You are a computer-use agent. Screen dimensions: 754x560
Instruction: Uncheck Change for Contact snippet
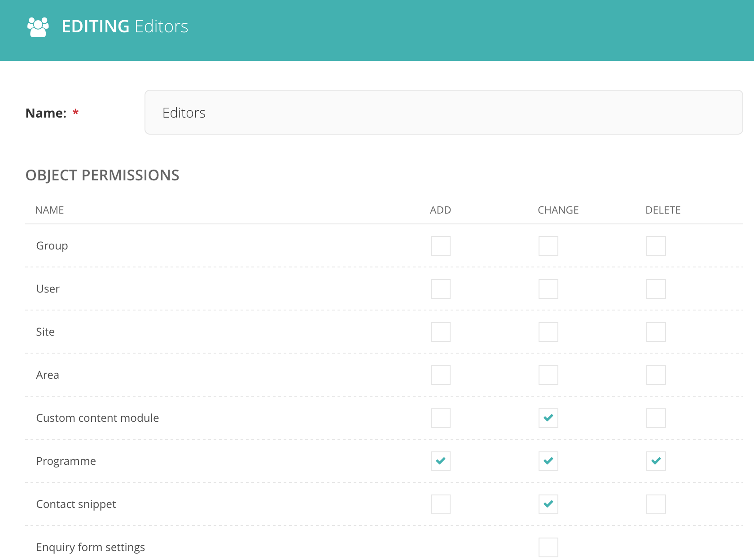548,504
